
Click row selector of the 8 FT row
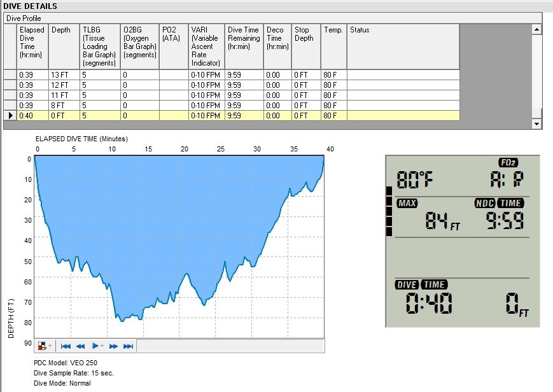point(10,106)
